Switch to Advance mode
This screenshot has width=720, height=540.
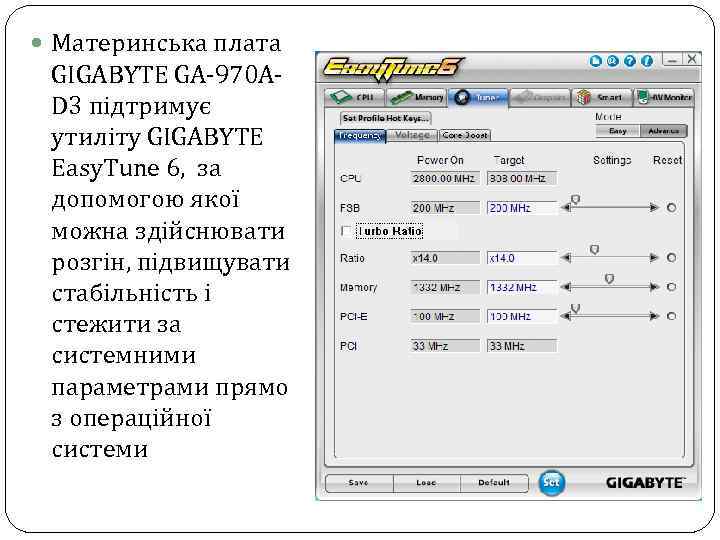point(664,131)
